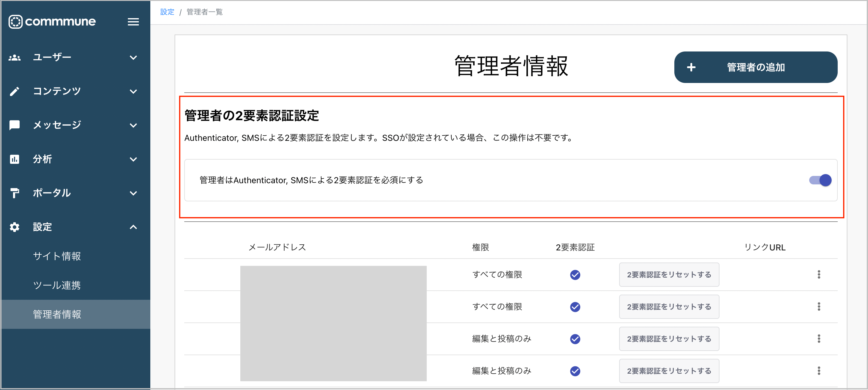
Task: Click the settings gear icon
Action: click(15, 227)
